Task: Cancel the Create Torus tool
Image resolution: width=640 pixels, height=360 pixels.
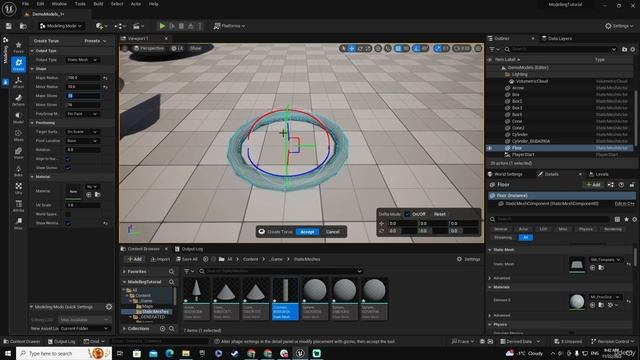Action: [333, 232]
